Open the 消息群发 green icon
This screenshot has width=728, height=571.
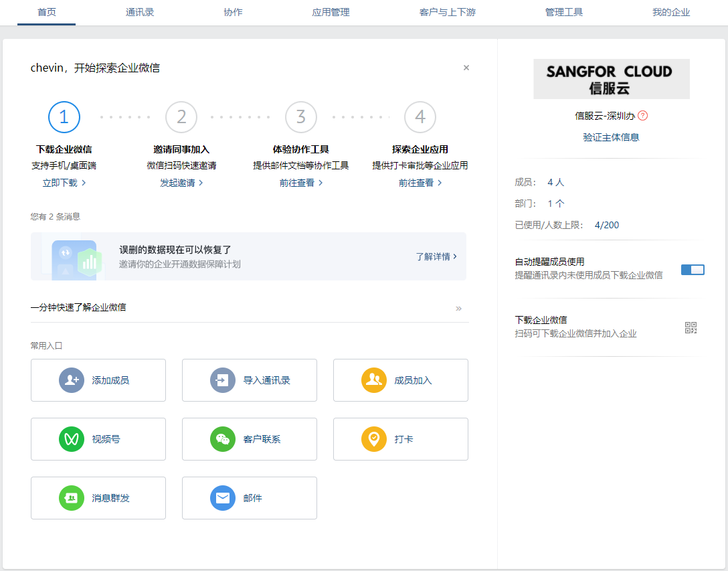(x=71, y=498)
